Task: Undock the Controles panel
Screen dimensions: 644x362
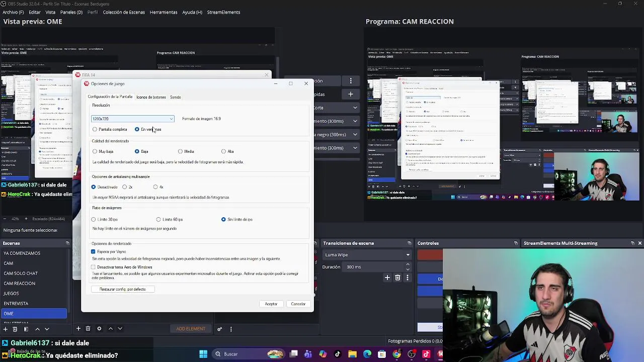Action: [x=516, y=243]
